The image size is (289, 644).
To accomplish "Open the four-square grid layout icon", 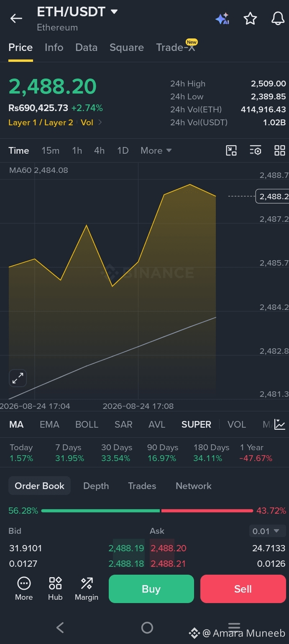I will [279, 150].
